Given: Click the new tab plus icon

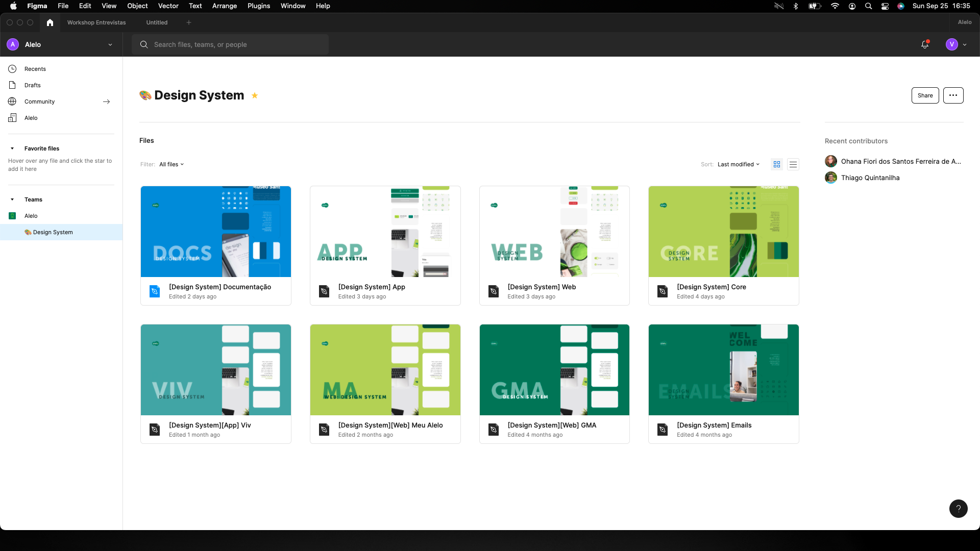Looking at the screenshot, I should click(x=189, y=22).
